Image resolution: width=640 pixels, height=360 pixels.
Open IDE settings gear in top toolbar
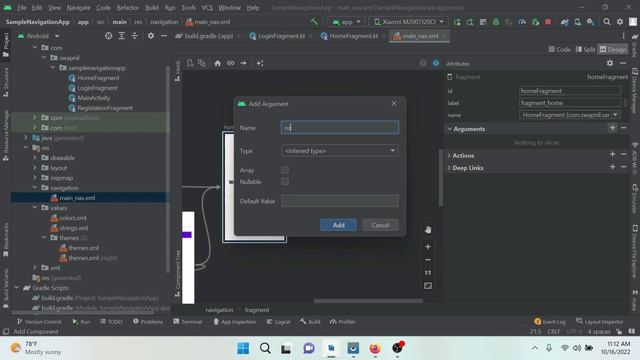pos(620,22)
